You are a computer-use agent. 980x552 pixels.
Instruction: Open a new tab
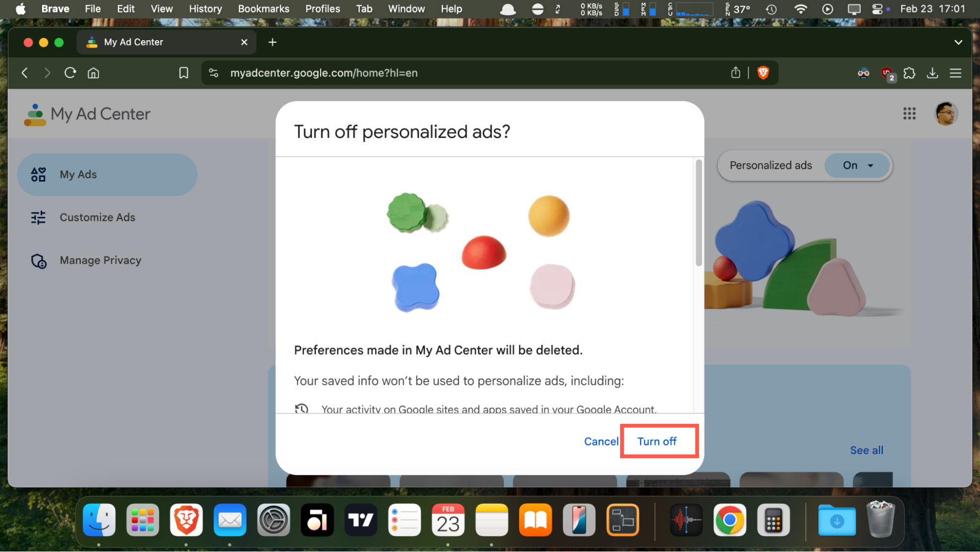tap(273, 43)
